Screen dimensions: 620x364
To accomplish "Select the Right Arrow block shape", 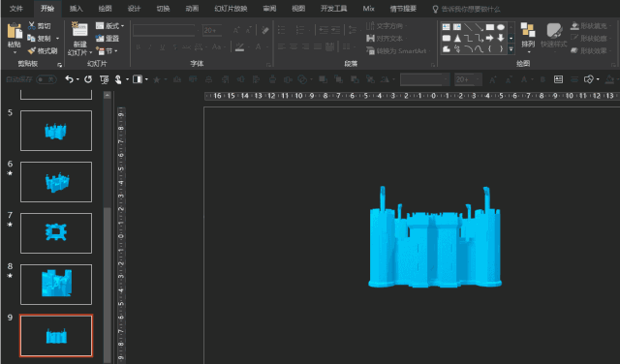I will (x=490, y=38).
